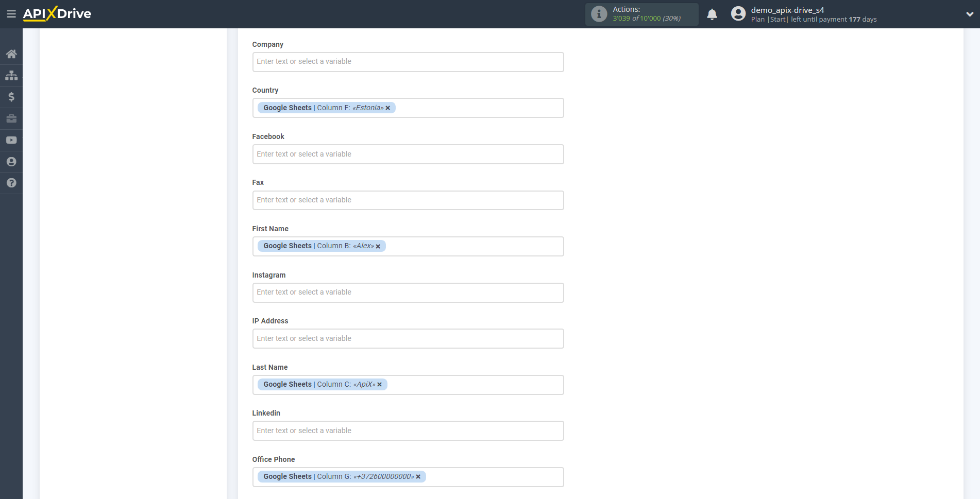Click the Plan Start payment info text

pos(814,20)
